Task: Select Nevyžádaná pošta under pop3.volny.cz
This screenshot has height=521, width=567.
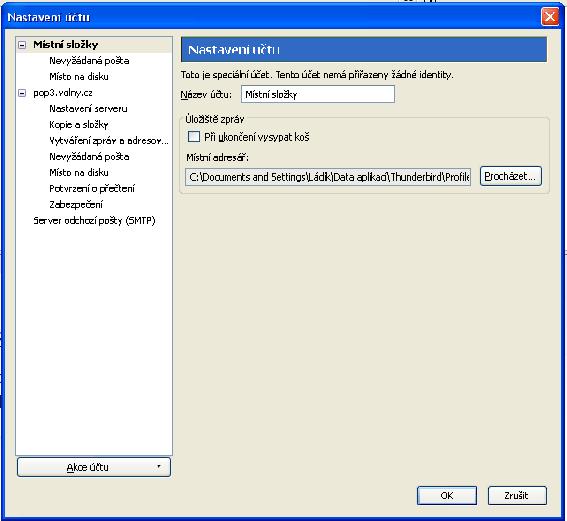Action: pos(89,157)
